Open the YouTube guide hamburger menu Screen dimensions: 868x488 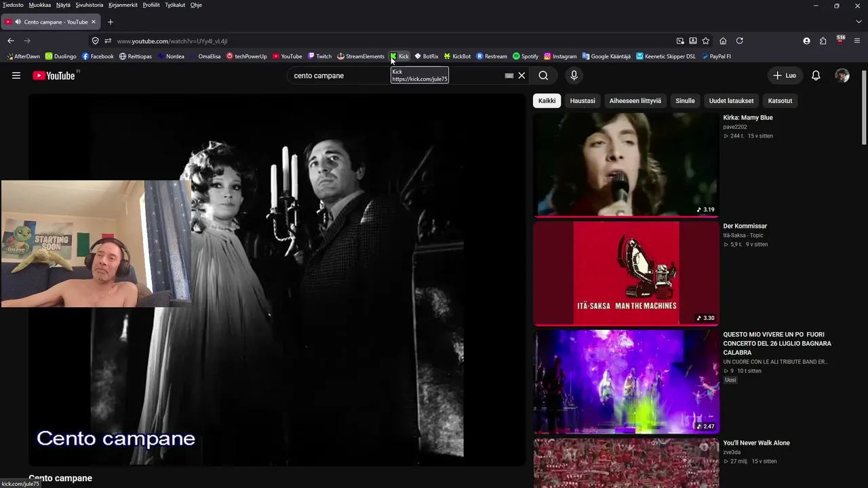(16, 75)
